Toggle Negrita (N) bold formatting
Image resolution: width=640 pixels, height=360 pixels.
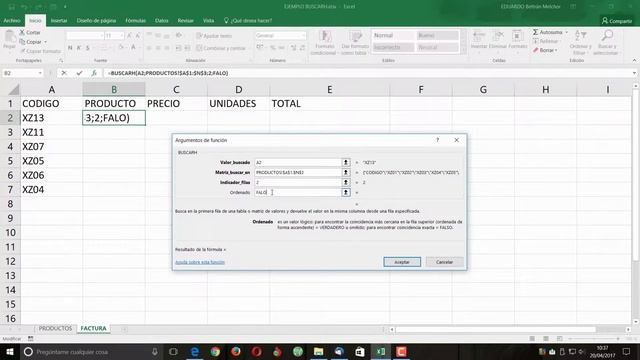point(70,48)
